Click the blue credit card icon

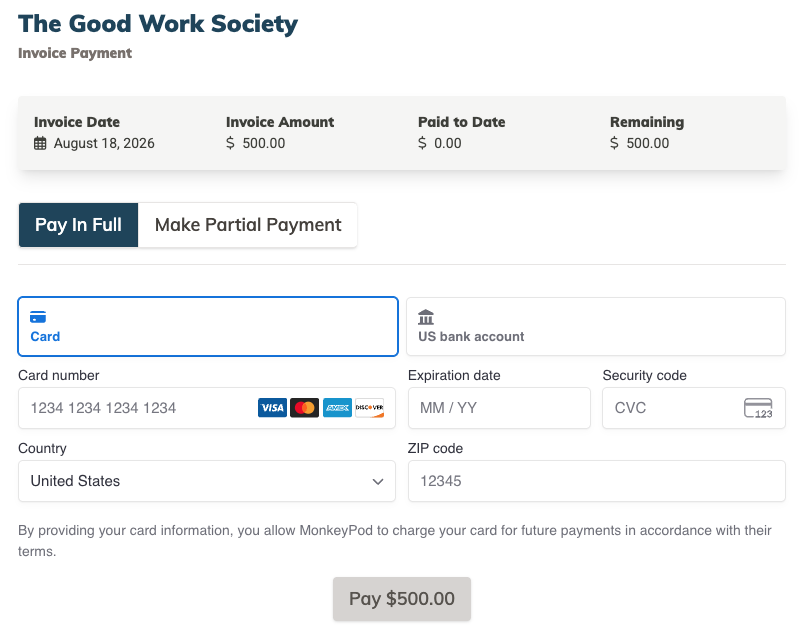(38, 317)
